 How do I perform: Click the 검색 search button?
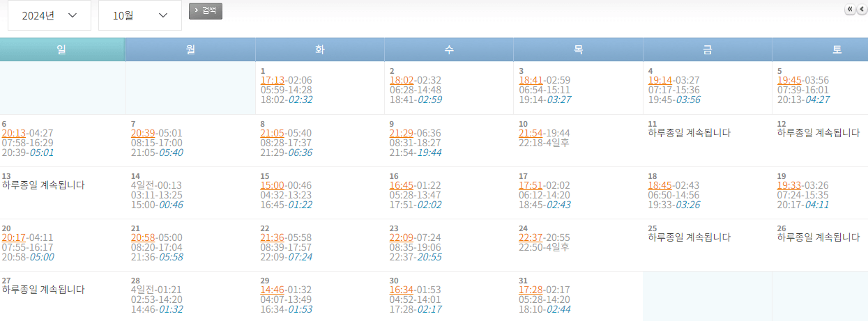pyautogui.click(x=206, y=10)
